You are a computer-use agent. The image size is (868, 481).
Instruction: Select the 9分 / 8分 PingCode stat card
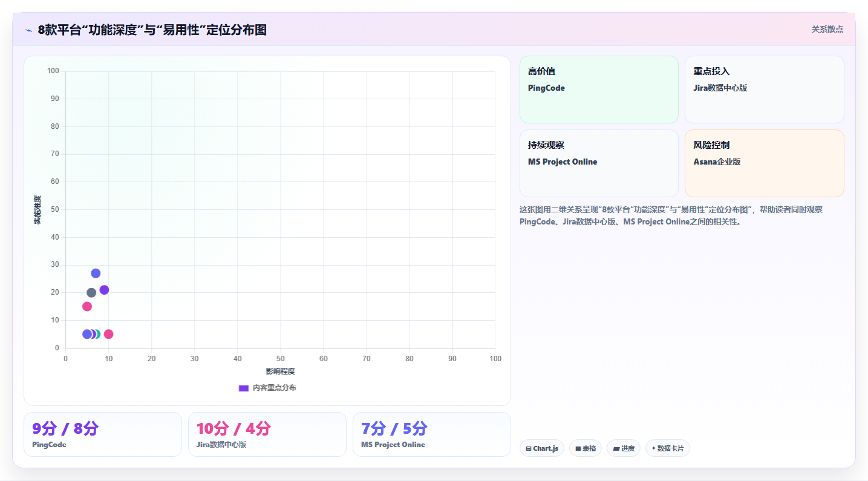coord(103,434)
